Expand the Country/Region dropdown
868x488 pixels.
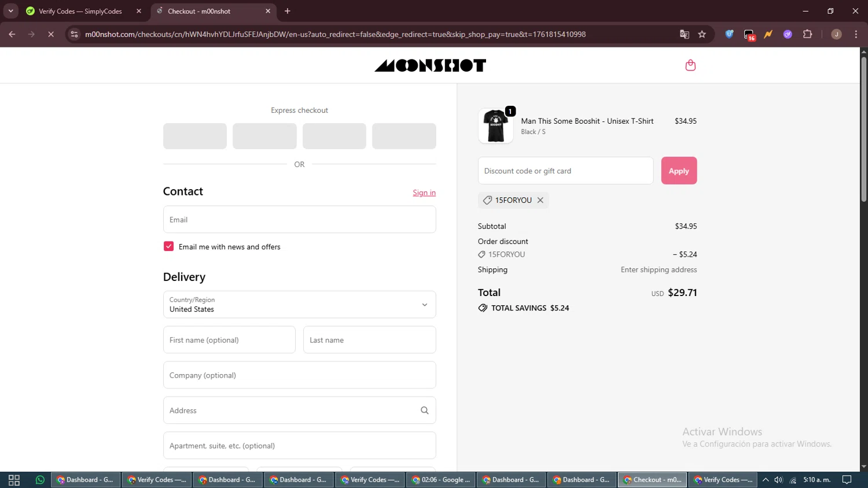299,305
